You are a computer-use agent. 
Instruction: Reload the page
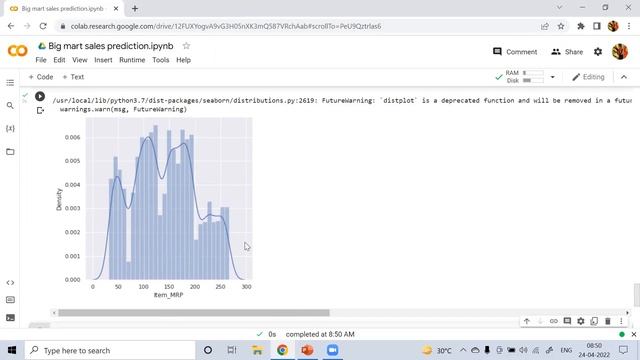click(43, 26)
